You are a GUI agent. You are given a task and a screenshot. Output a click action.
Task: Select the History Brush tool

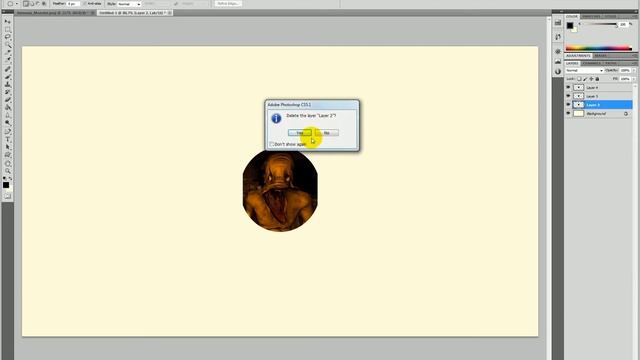tap(7, 92)
